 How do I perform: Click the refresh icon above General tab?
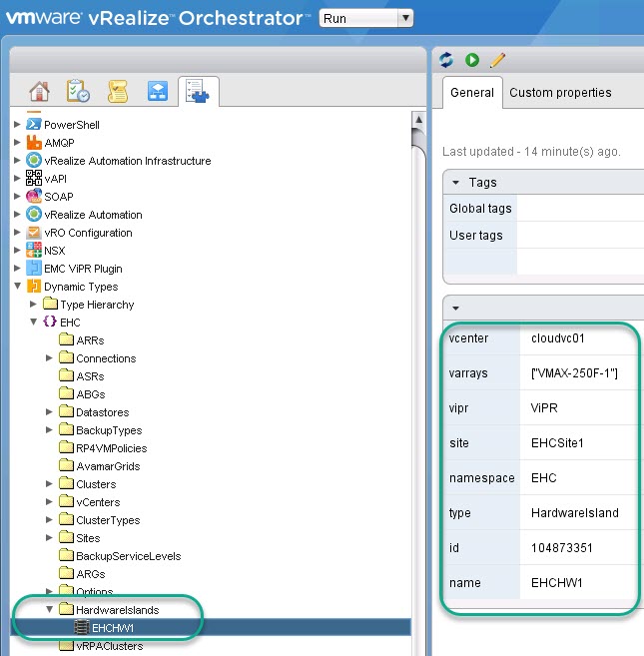click(x=446, y=61)
